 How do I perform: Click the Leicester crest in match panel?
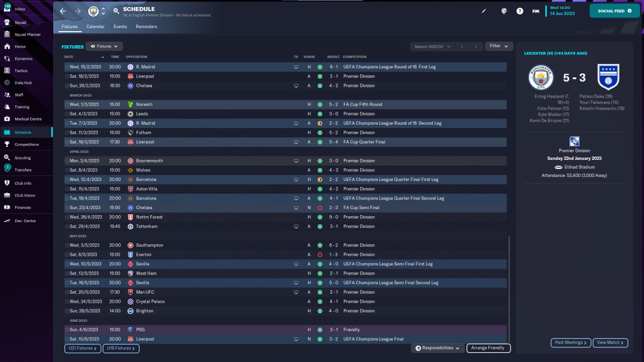pos(608,77)
